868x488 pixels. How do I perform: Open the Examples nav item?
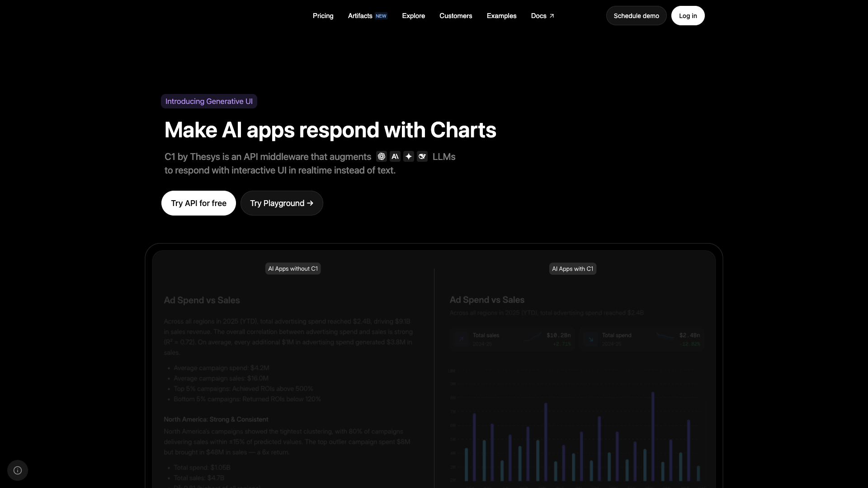coord(502,16)
